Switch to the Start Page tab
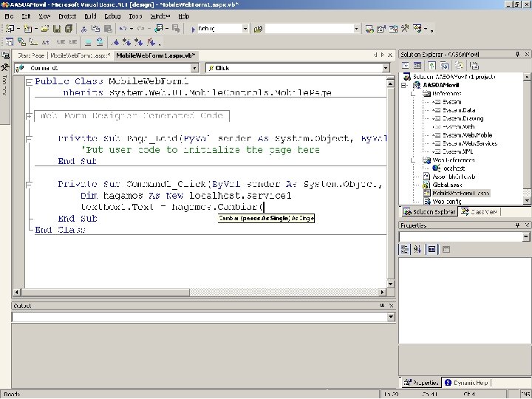Viewport: 532px width, 399px height. 31,55
